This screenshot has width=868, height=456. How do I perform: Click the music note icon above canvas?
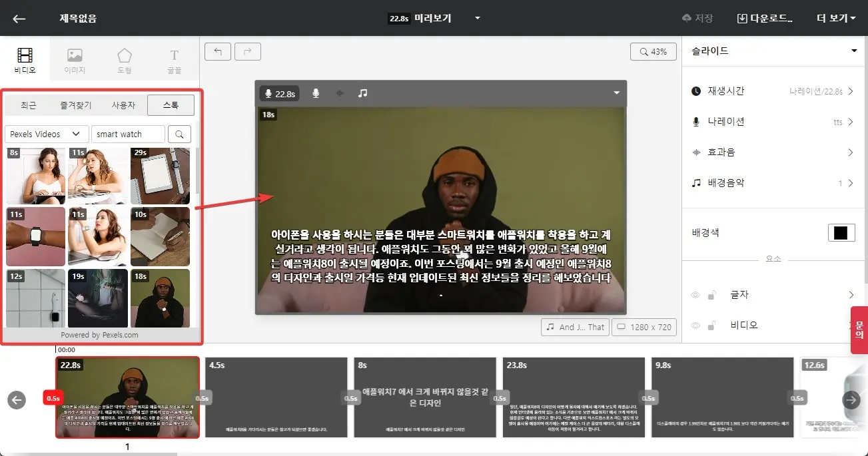pos(362,94)
